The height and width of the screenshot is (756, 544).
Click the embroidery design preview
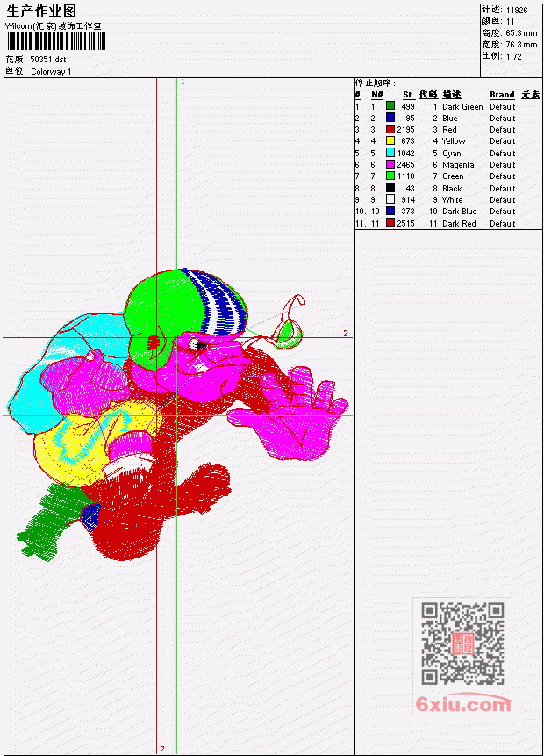click(x=178, y=414)
